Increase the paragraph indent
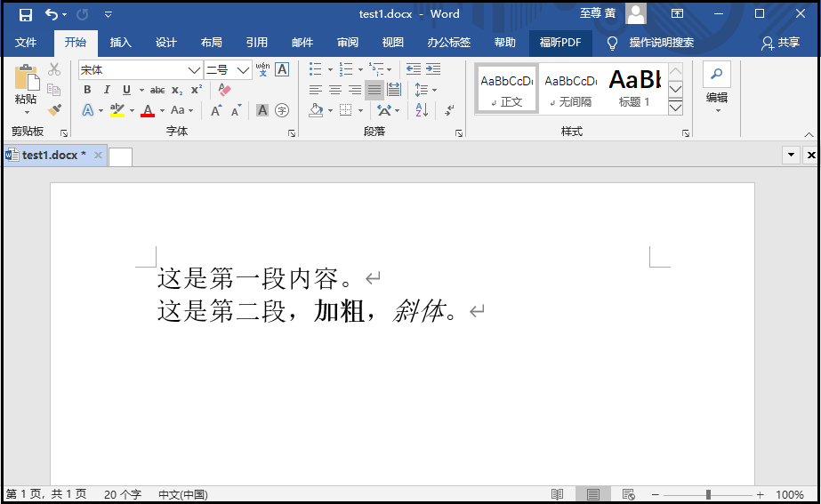Screen dimensions: 821x504 (433, 69)
